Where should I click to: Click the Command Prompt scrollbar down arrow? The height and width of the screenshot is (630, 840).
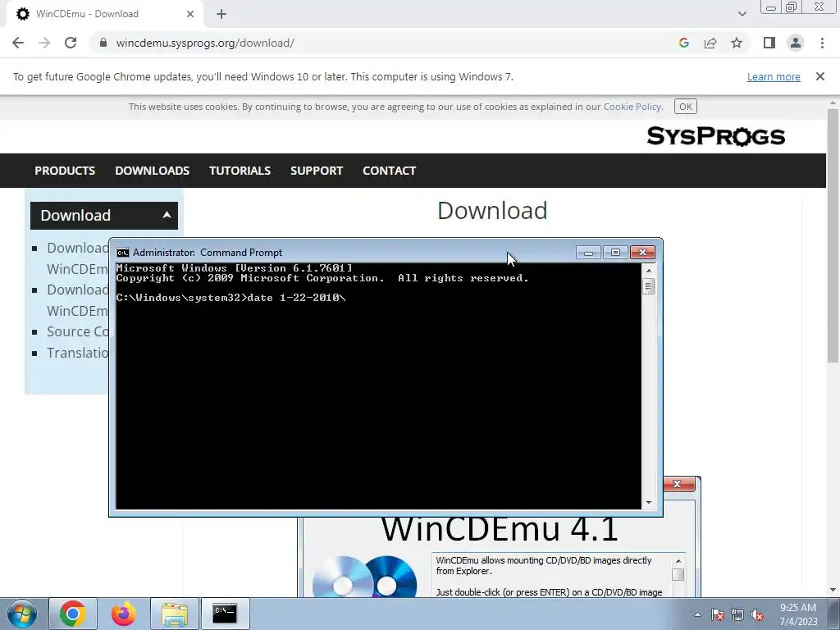click(x=649, y=503)
